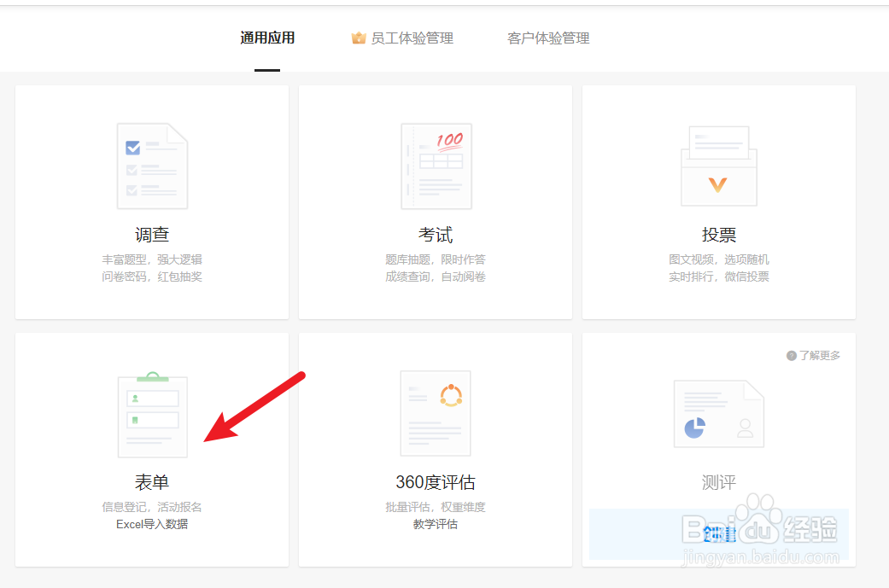Select the 通用应用 tab

266,38
